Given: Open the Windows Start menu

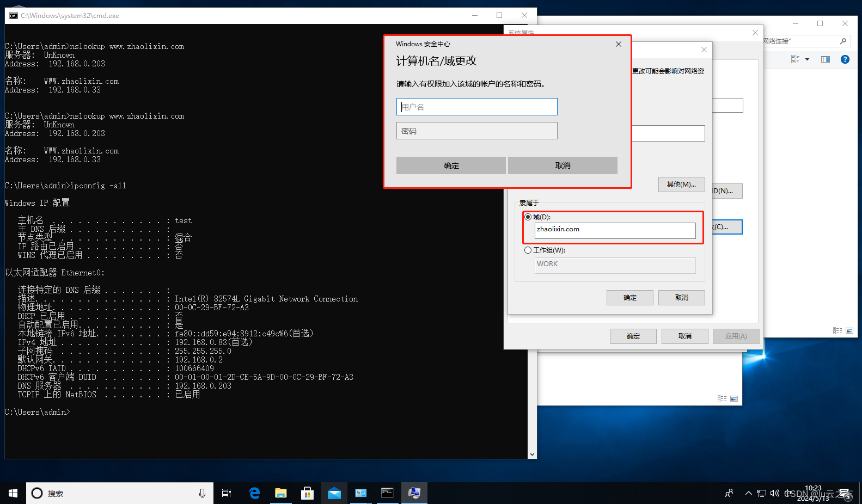Looking at the screenshot, I should (13, 493).
